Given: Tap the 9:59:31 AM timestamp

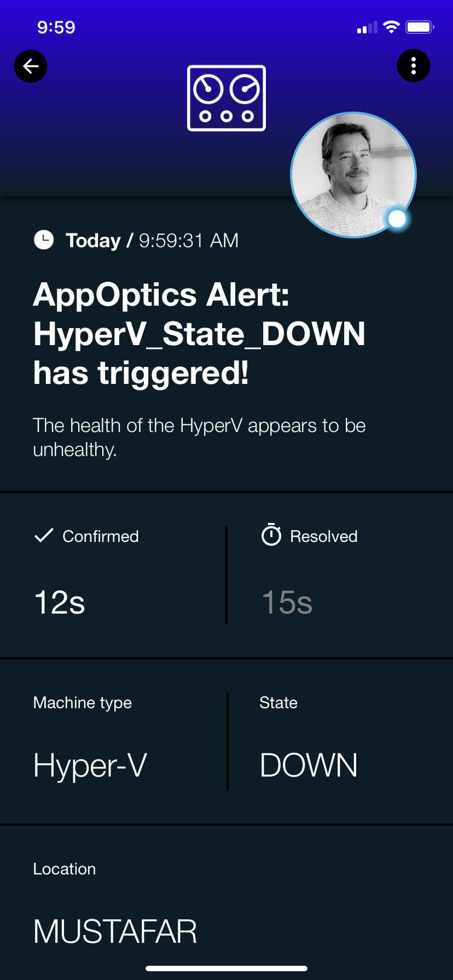Looking at the screenshot, I should point(189,240).
